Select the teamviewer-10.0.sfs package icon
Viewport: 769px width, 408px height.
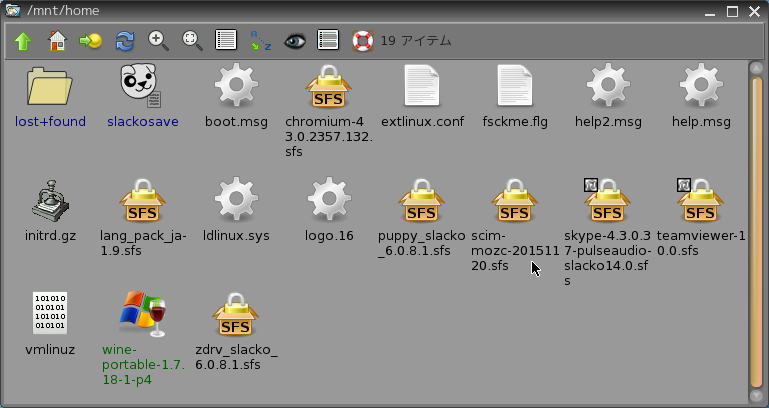pos(700,200)
